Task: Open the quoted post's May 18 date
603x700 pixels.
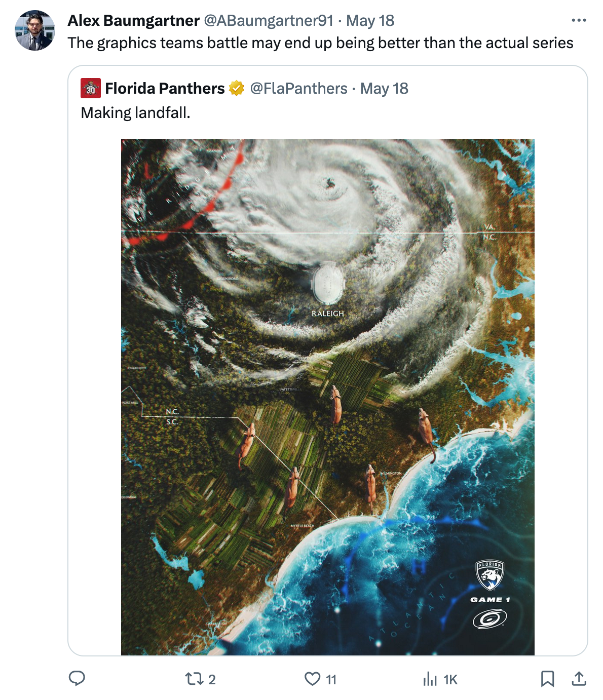Action: [x=384, y=89]
